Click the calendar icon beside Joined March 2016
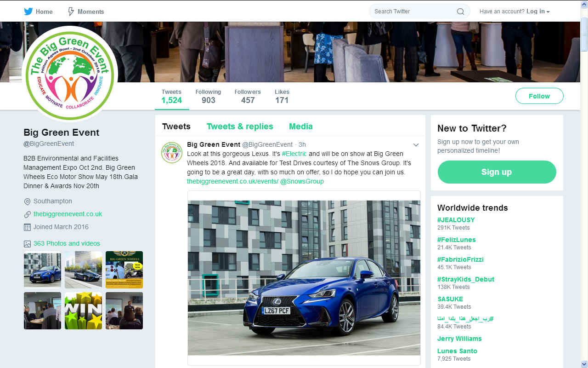The image size is (588, 368). tap(27, 227)
